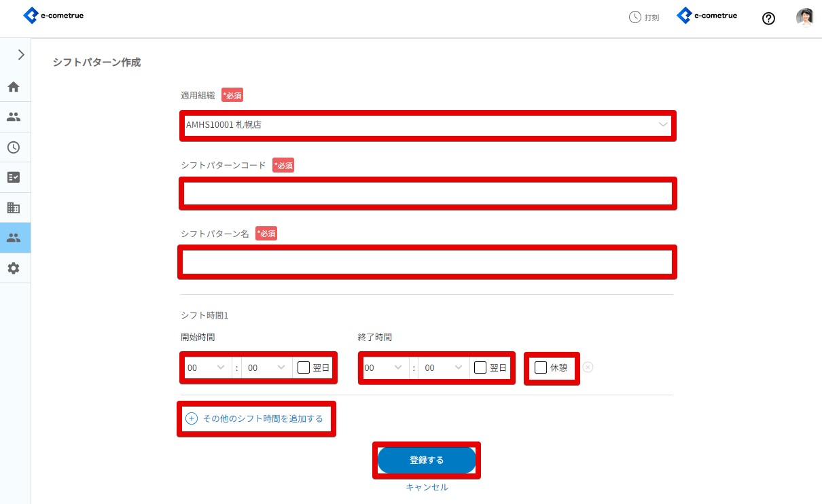Enable 翌日 checkbox for end time
This screenshot has height=504, width=822.
[480, 367]
